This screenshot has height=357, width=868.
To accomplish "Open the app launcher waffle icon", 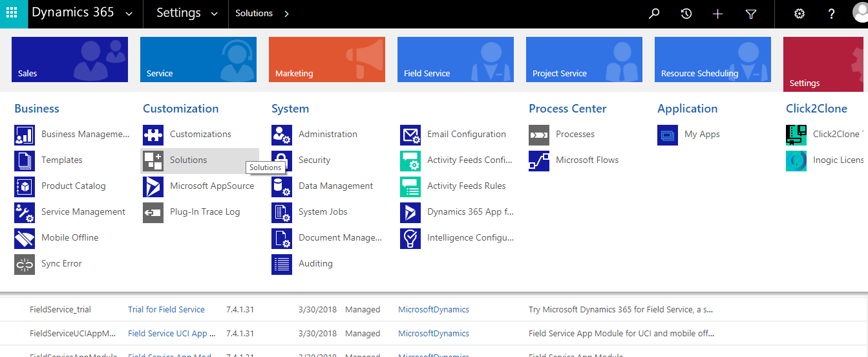I will coord(12,14).
